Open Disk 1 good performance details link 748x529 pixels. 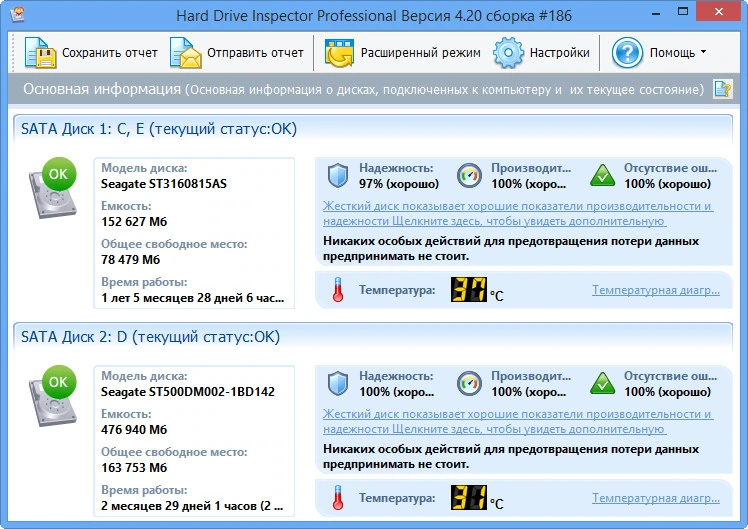coord(518,213)
